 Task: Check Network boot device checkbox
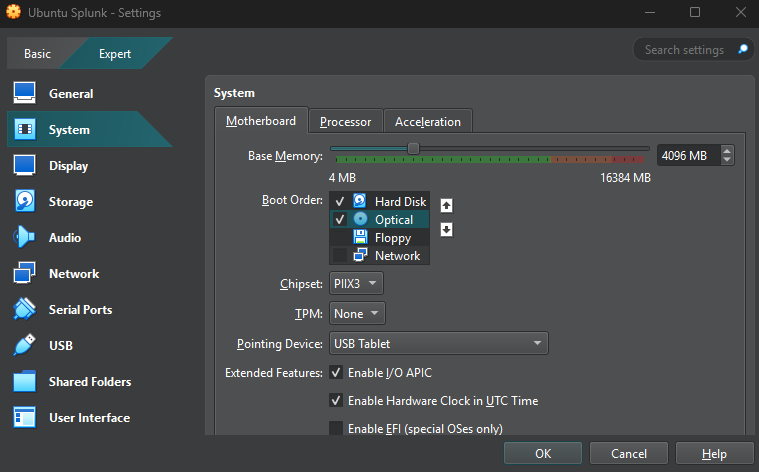[x=340, y=255]
